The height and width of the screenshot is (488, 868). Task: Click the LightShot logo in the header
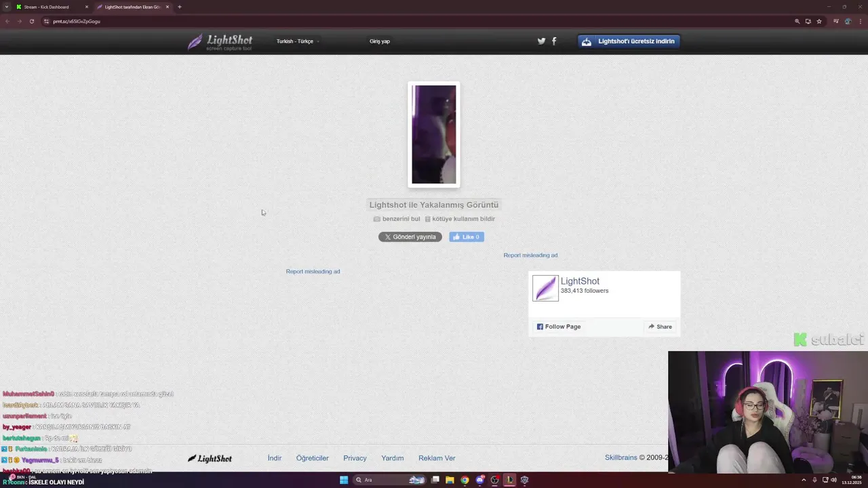(220, 42)
